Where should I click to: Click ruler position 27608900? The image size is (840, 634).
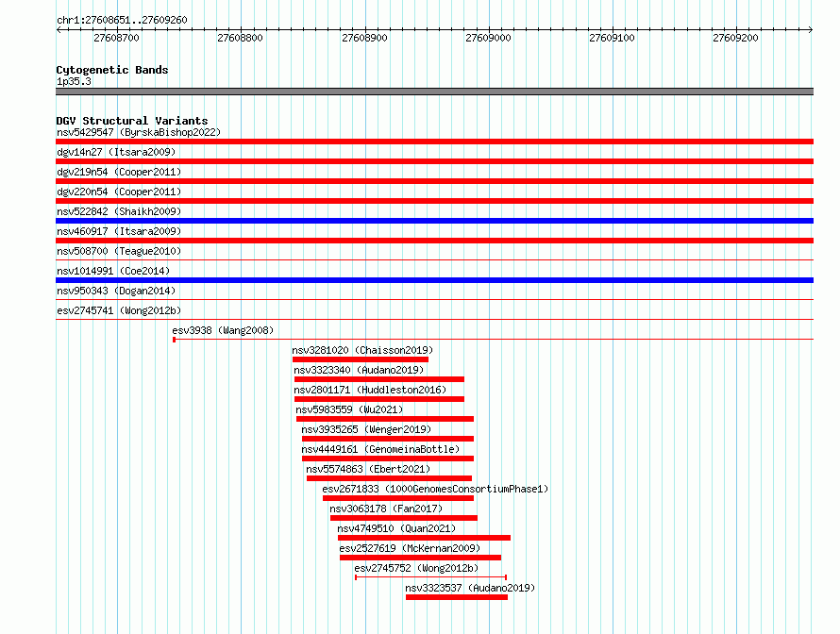(364, 38)
